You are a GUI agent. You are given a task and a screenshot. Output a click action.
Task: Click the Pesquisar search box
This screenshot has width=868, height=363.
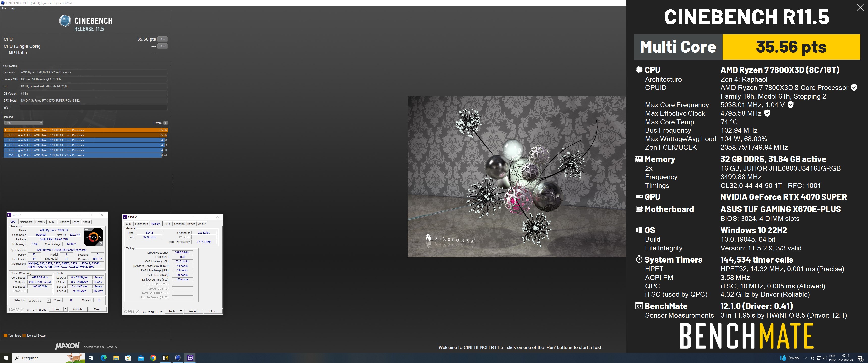(x=48, y=358)
